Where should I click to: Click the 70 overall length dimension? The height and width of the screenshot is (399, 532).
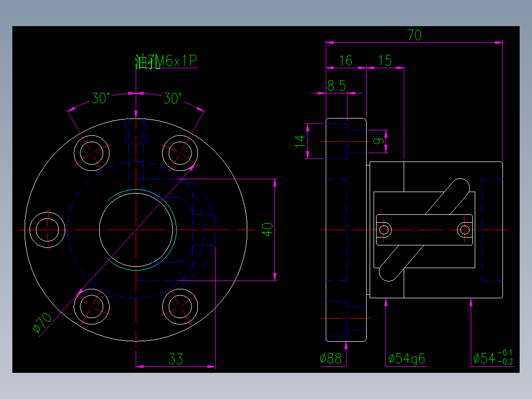415,36
